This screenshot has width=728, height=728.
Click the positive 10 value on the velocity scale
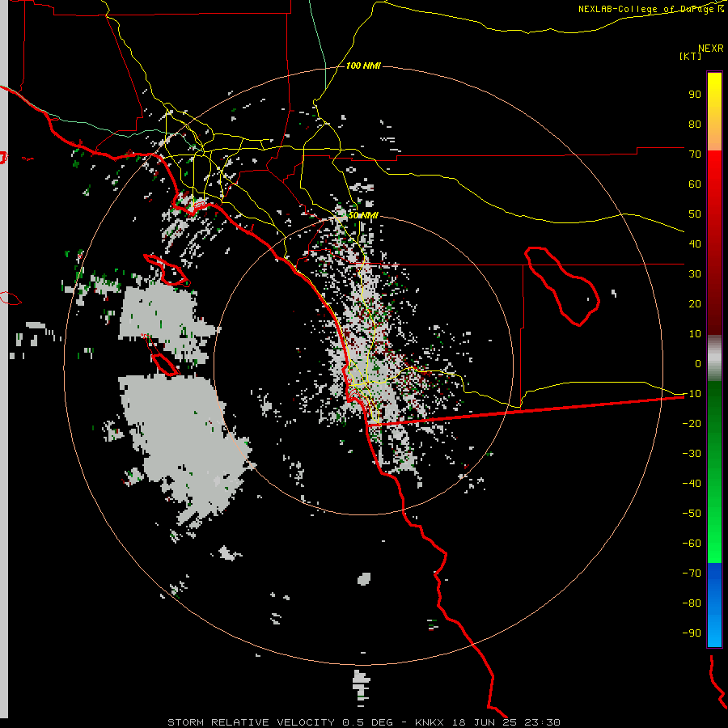coord(695,334)
